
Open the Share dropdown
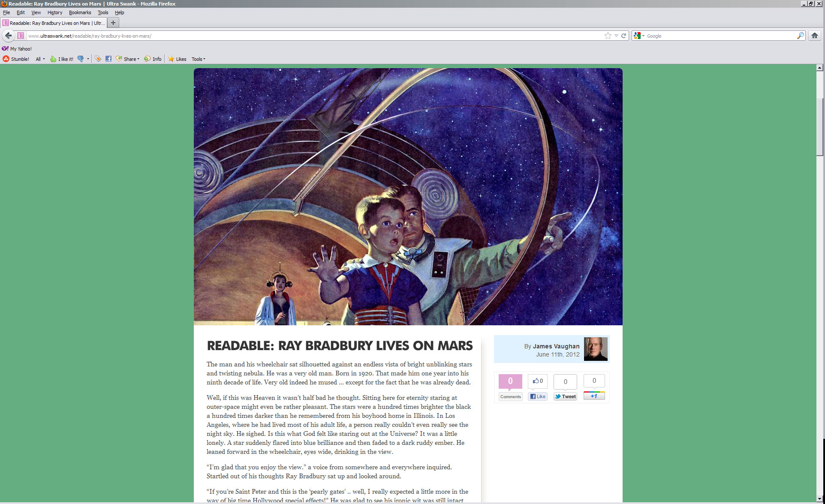click(x=127, y=59)
